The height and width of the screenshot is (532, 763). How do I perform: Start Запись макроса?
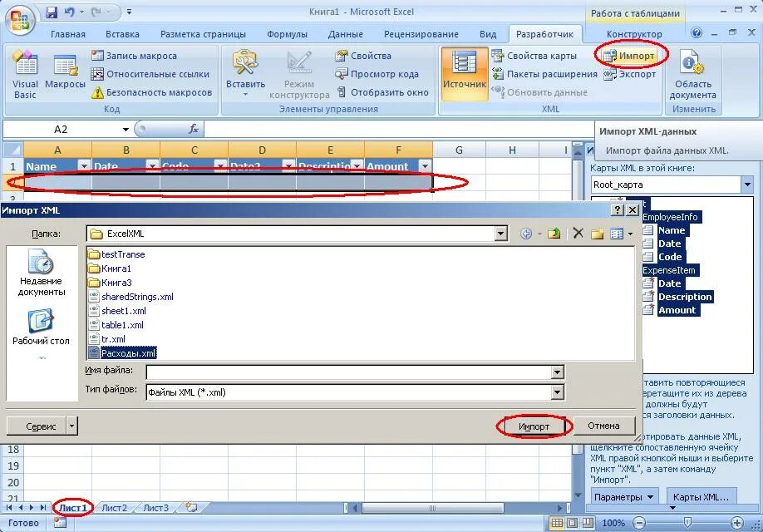click(135, 56)
